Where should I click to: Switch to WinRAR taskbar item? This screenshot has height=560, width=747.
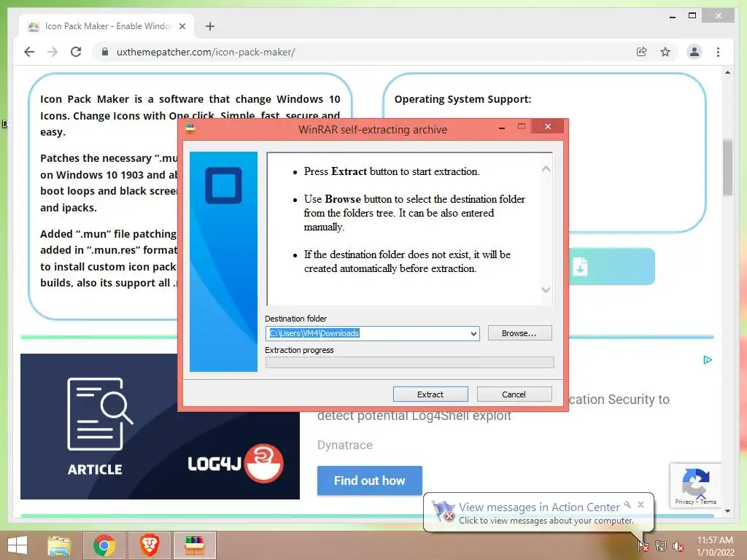point(194,545)
